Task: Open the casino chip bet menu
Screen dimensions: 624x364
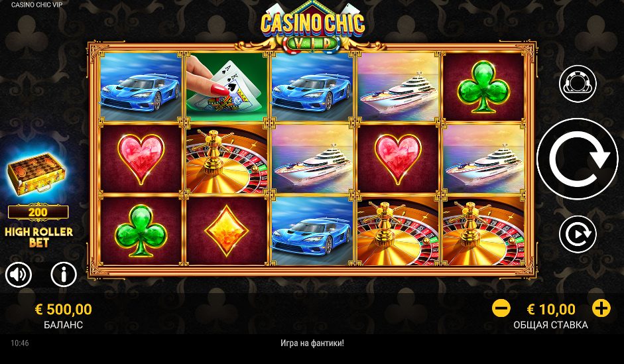Action: [578, 84]
